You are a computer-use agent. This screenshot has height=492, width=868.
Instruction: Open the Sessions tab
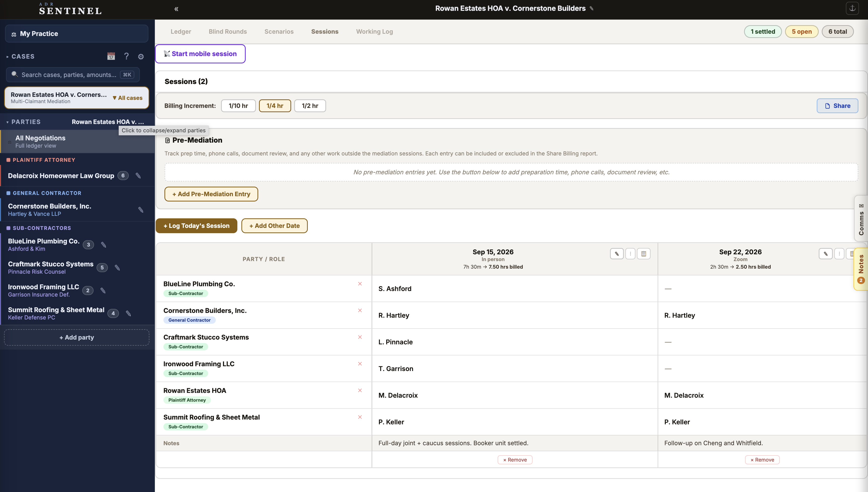tap(325, 31)
